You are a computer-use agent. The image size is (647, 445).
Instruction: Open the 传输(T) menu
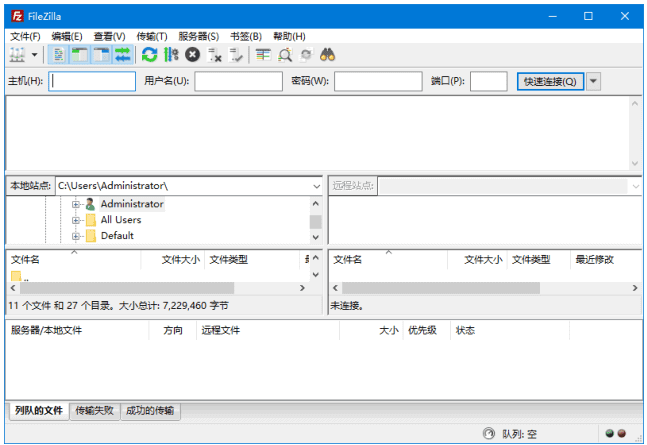tap(152, 36)
